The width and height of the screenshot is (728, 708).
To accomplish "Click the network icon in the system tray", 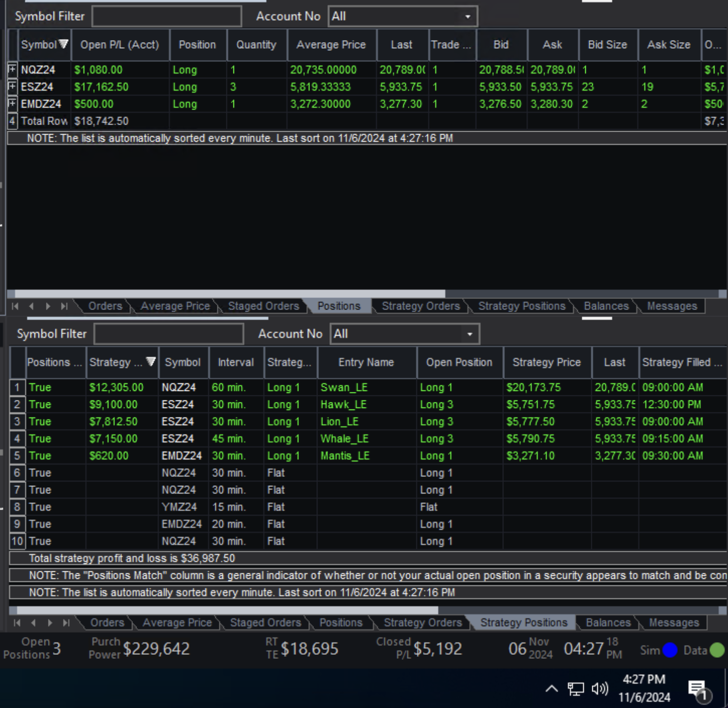I will pos(575,688).
